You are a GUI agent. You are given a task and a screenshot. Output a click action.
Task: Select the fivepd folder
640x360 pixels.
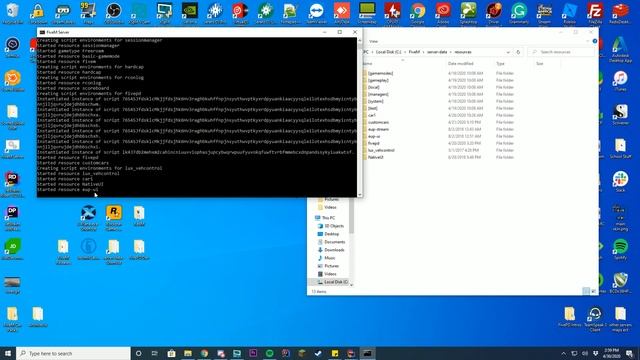(373, 143)
